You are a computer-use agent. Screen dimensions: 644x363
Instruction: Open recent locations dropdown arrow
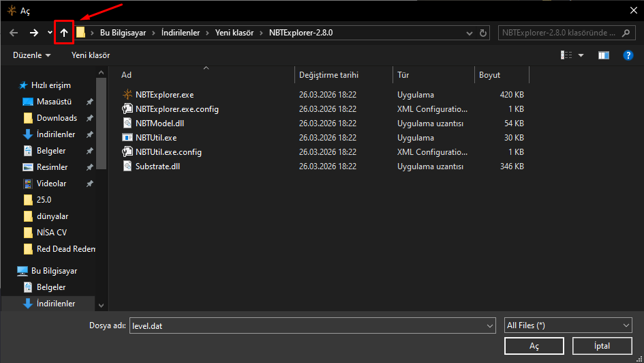[50, 33]
